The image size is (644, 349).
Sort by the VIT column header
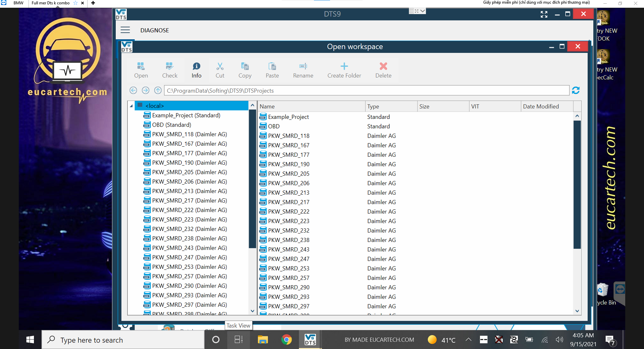pyautogui.click(x=495, y=106)
